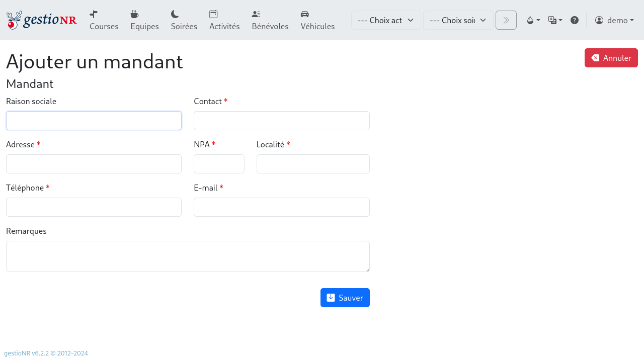Open the language translation menu
The height and width of the screenshot is (362, 644).
click(555, 20)
